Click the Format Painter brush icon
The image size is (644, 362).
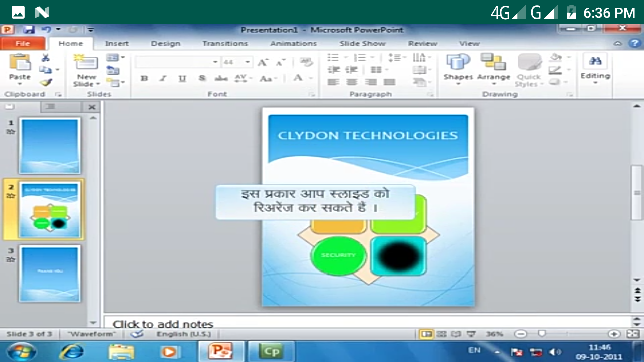[x=46, y=82]
